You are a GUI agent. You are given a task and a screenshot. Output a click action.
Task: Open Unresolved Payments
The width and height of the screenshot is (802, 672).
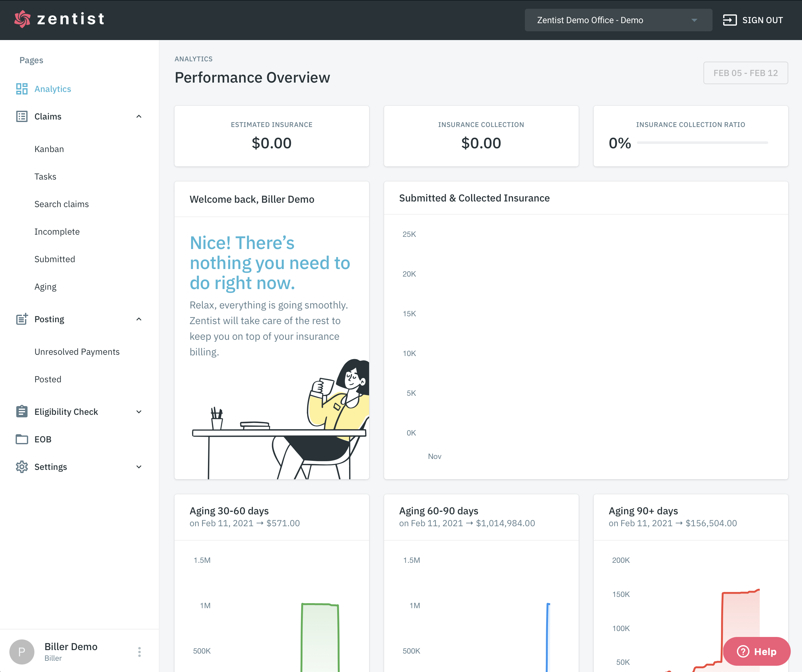pos(77,351)
